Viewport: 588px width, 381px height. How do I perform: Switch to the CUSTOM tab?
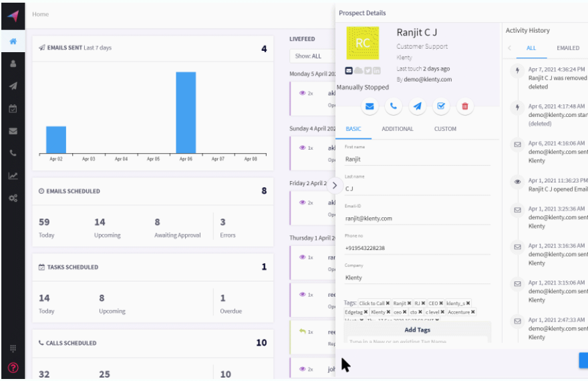coord(445,129)
